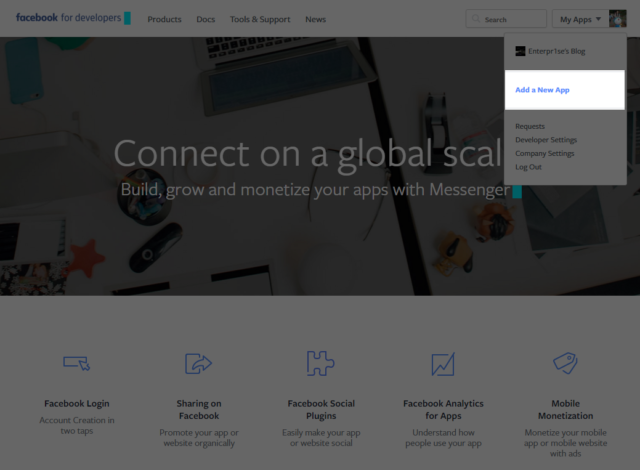Click the Facebook Login icon

77,363
